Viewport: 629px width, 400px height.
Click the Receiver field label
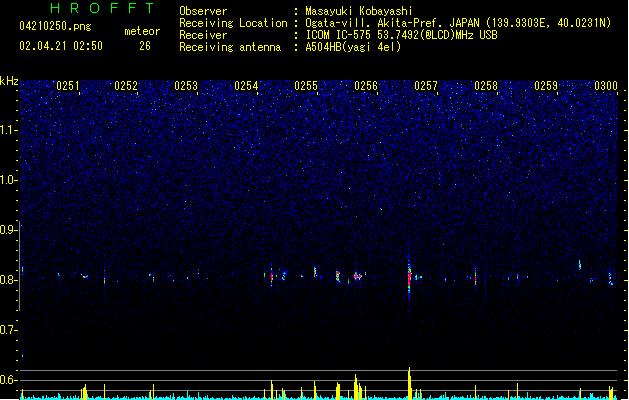tap(203, 35)
